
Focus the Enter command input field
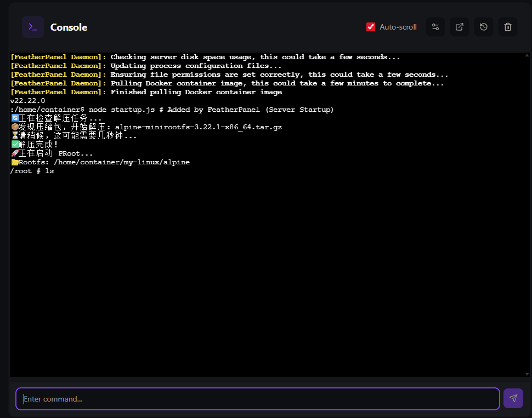(258, 399)
